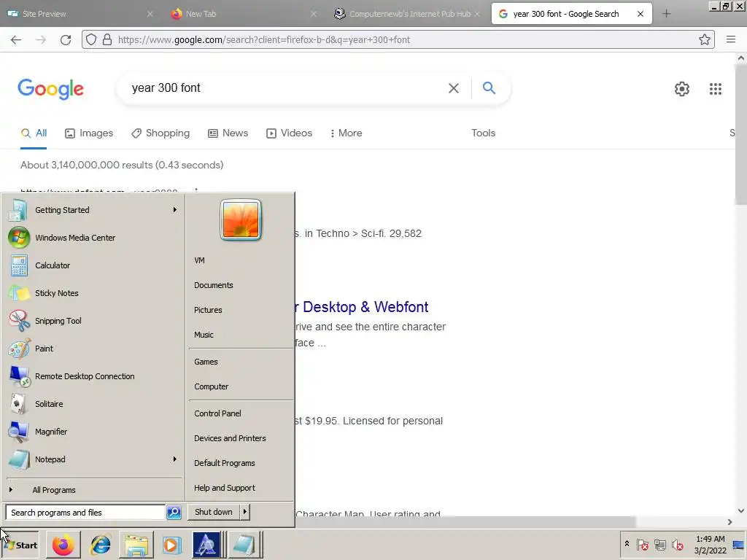Click the taskbar clock showing 1:49 AM

710,545
